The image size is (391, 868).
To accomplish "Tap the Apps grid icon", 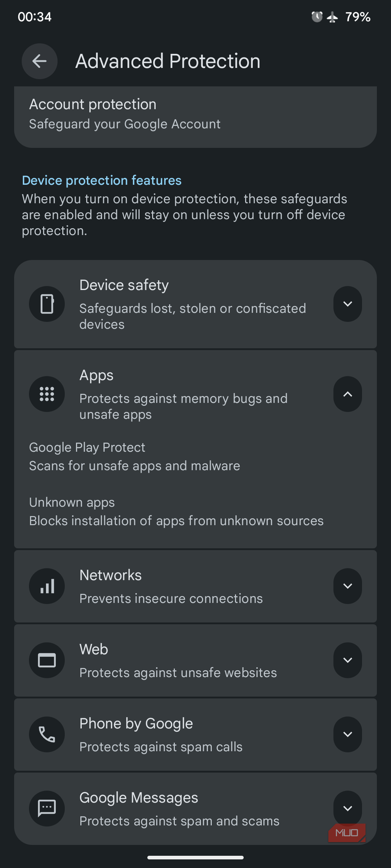I will point(47,394).
